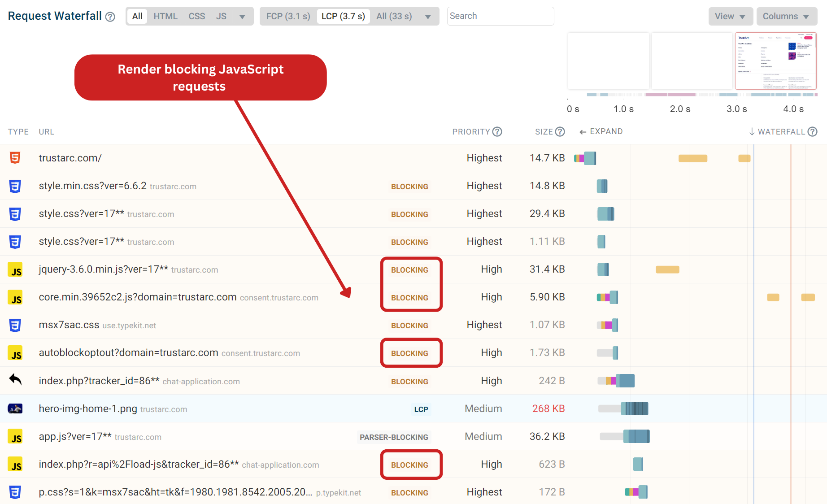The width and height of the screenshot is (827, 504).
Task: Click the TYPE column header
Action: (18, 132)
